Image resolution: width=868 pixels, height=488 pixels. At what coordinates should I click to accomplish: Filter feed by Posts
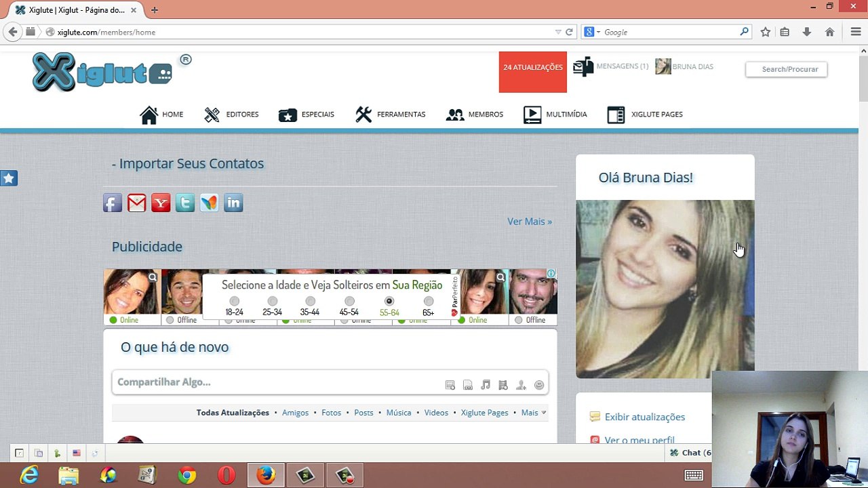point(363,413)
